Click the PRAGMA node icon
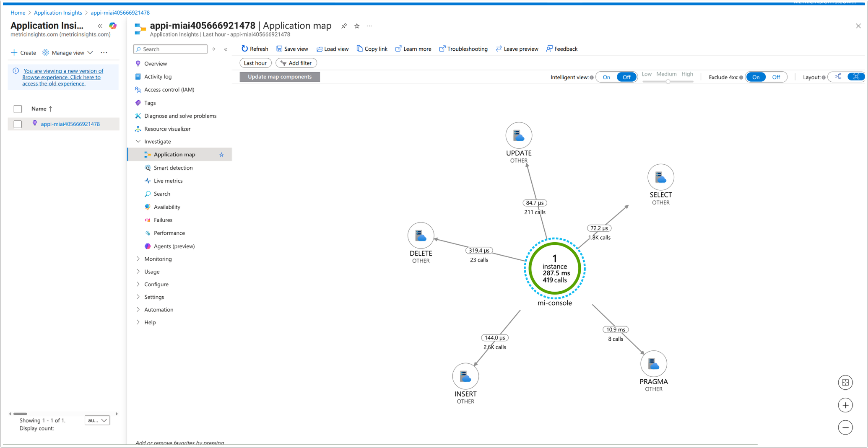Screen dimensions: 868x448 point(653,364)
